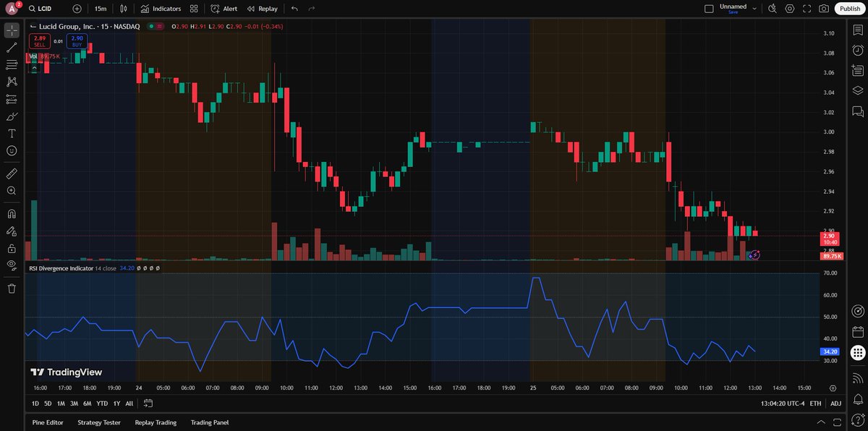The image size is (868, 431).
Task: Open the Indicators dialog
Action: click(x=161, y=9)
